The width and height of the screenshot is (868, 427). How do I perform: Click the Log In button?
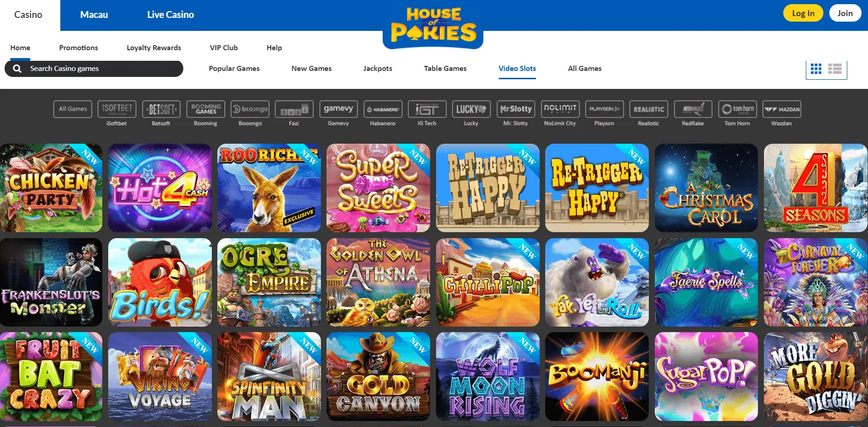803,13
